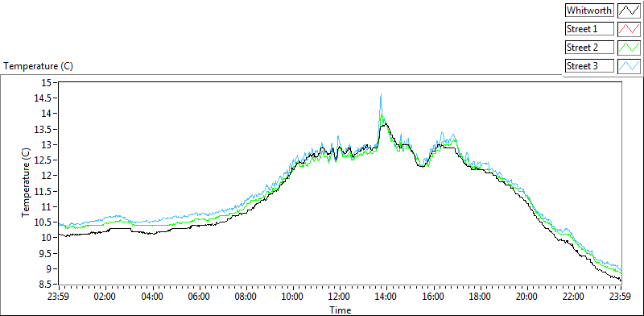
Task: Click the 11 y-axis tick label
Action: point(48,207)
